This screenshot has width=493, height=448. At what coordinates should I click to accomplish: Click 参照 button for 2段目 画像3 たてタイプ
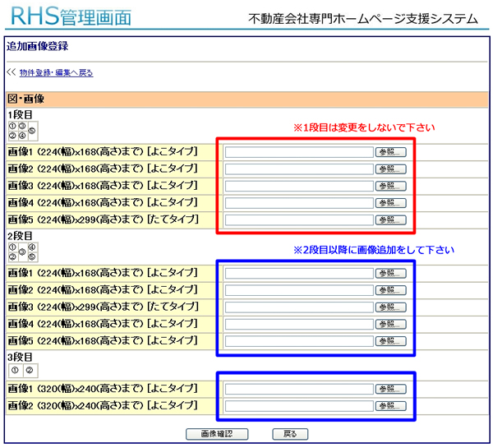pos(391,307)
